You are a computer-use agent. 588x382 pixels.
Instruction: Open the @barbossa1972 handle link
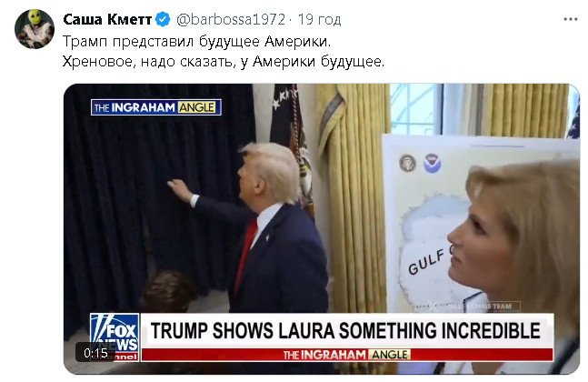point(231,19)
